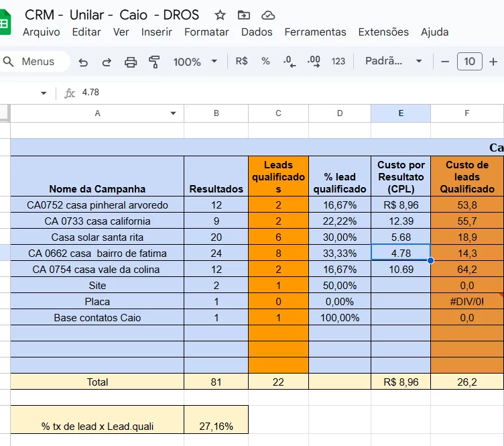Select the #DIV/0! error cell

click(x=467, y=302)
